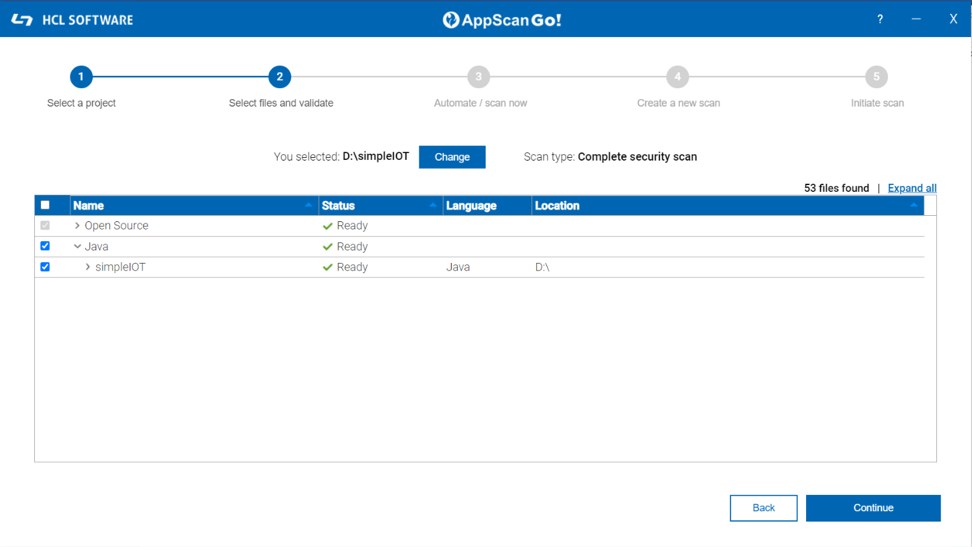Toggle the select-all checkbox in header
Viewport: 972px width, 547px height.
coord(45,205)
